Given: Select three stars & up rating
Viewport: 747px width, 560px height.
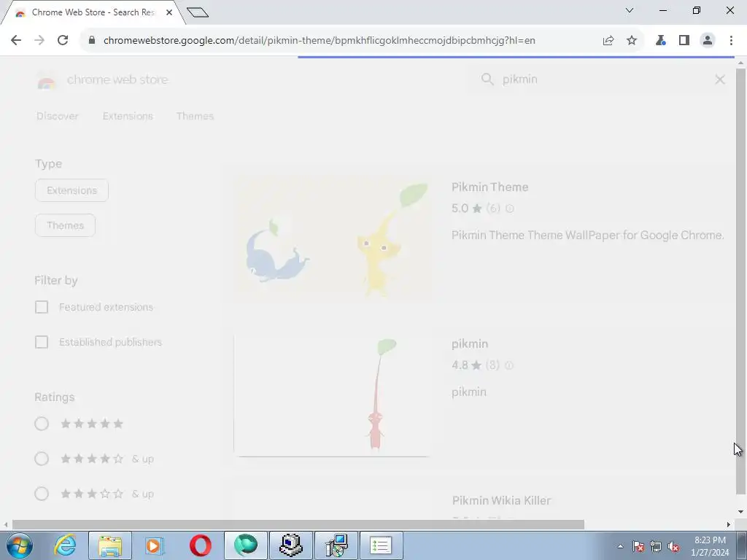Looking at the screenshot, I should 42,494.
